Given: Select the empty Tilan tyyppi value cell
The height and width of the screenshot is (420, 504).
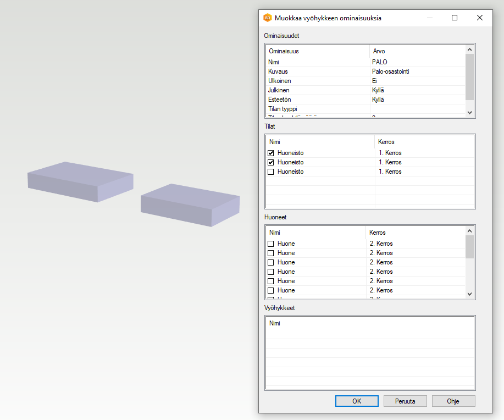Looking at the screenshot, I should point(418,109).
